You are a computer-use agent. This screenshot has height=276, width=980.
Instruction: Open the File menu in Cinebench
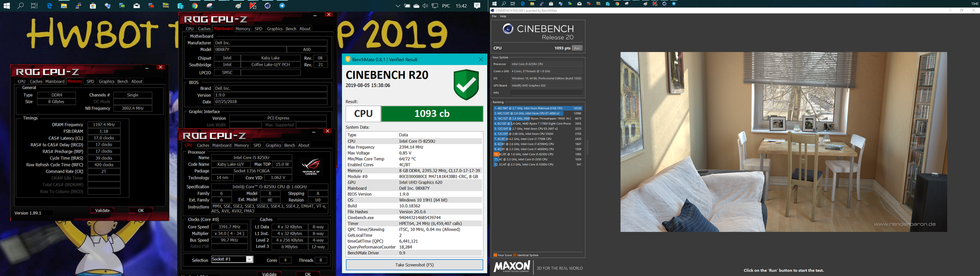pos(494,16)
